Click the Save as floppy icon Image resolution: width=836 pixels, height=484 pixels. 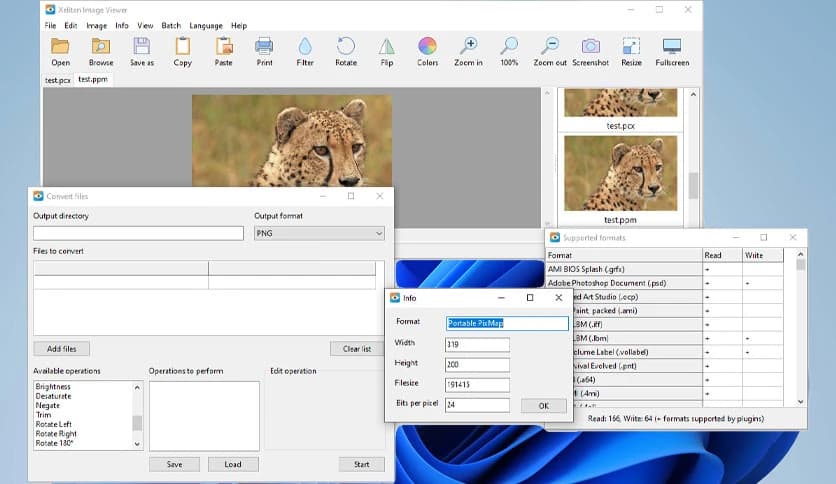coord(142,46)
